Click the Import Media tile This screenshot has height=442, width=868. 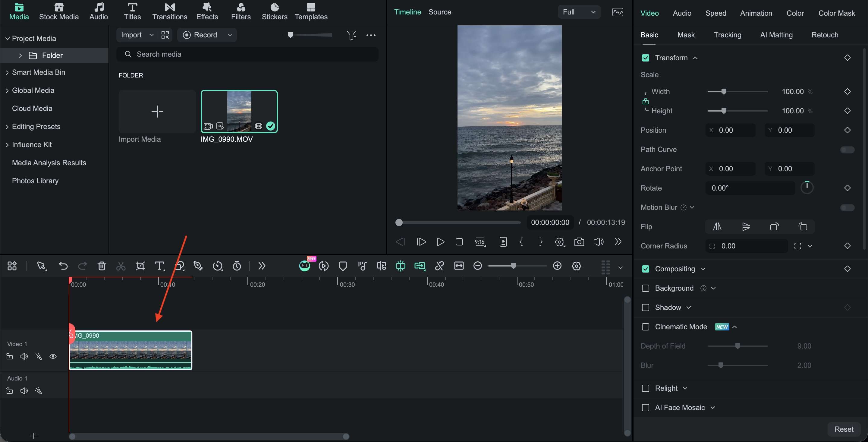point(157,112)
